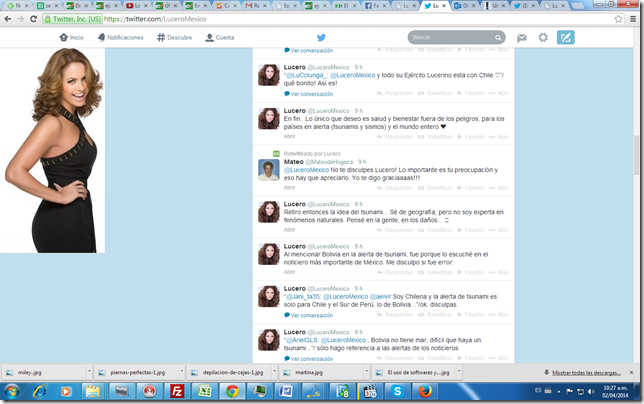Favorite the '@Jani_ta35' quoted tweet
This screenshot has width=644, height=404.
coord(471,314)
